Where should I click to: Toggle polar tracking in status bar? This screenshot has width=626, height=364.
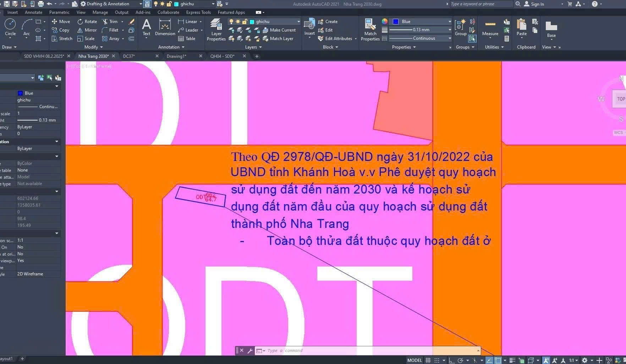pos(461,360)
